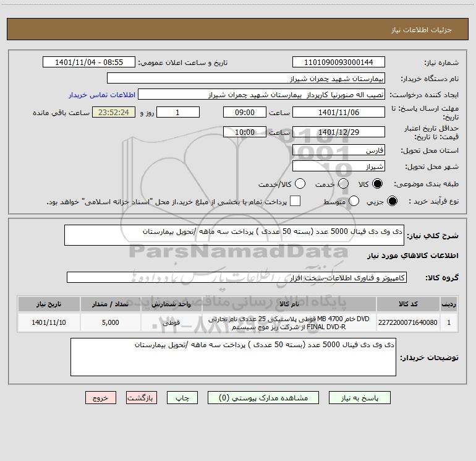Click the تعداد / مقدار column header

[110, 304]
